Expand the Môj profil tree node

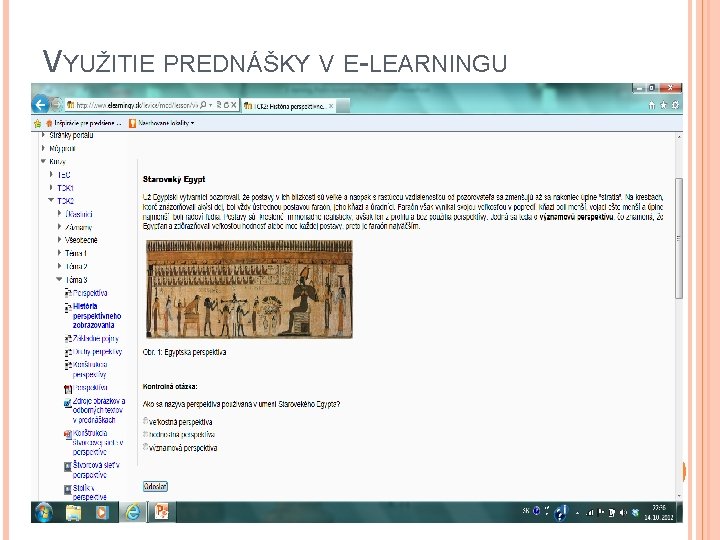point(43,148)
